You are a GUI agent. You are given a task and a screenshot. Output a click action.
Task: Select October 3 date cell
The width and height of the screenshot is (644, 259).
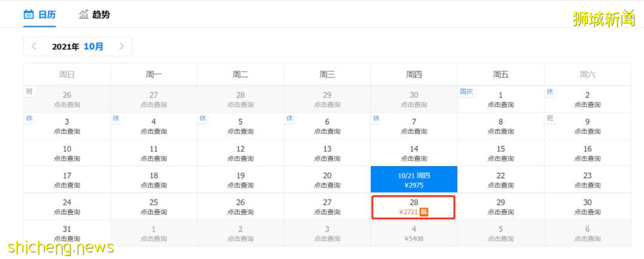point(67,126)
